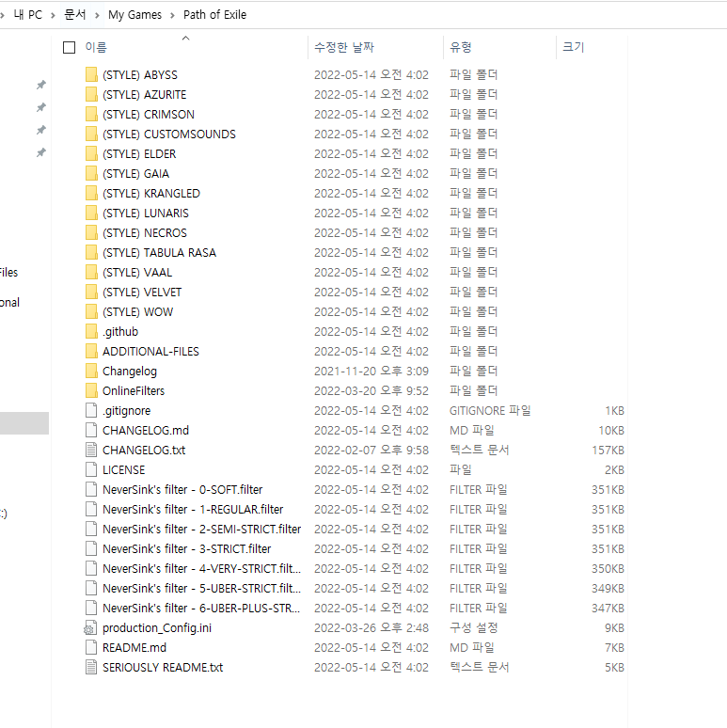This screenshot has width=727, height=728.
Task: Click the .gitignore file icon
Action: pos(91,410)
